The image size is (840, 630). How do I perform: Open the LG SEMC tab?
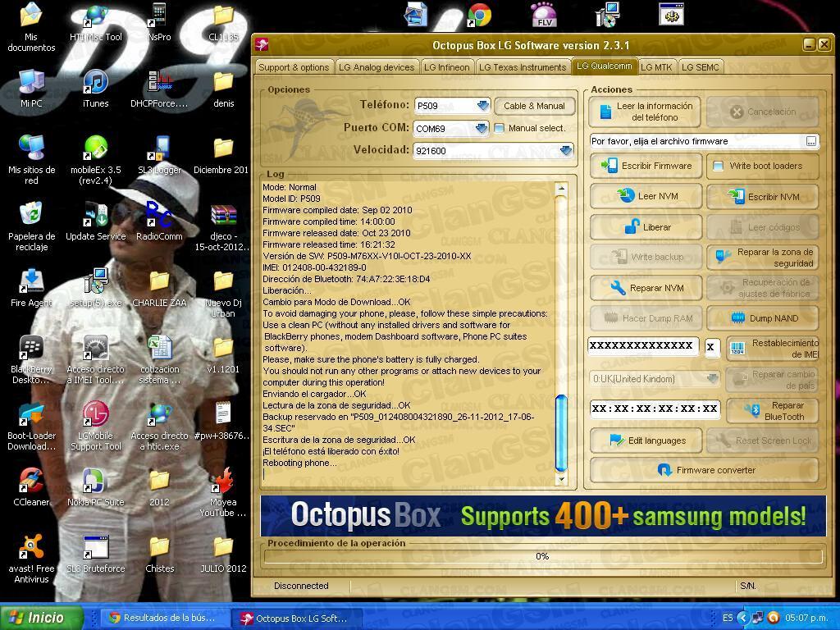pos(701,67)
